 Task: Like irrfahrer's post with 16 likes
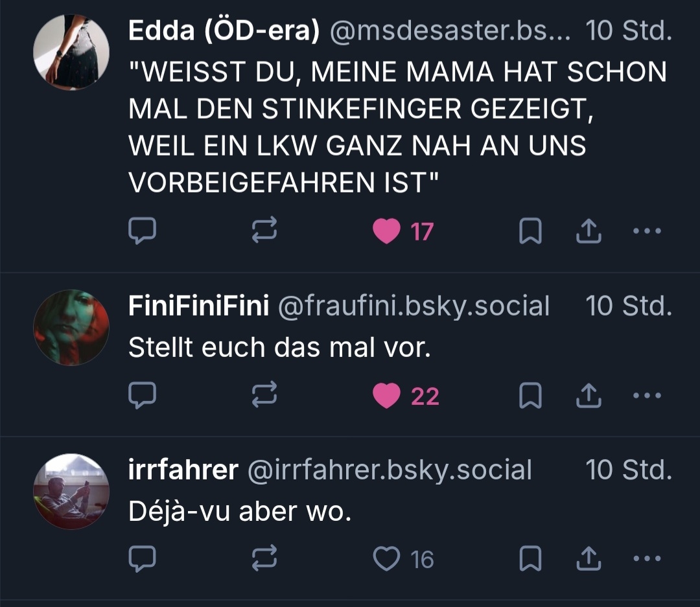click(387, 559)
